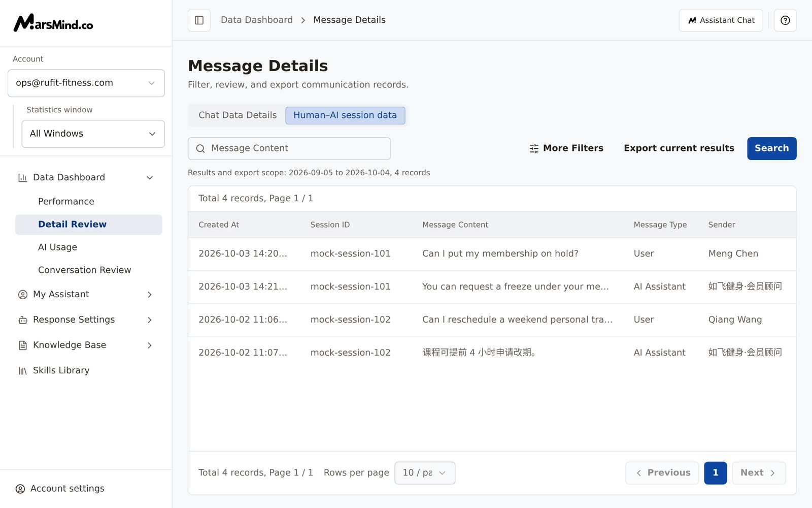Go to Previous page
Image resolution: width=812 pixels, height=508 pixels.
click(662, 473)
